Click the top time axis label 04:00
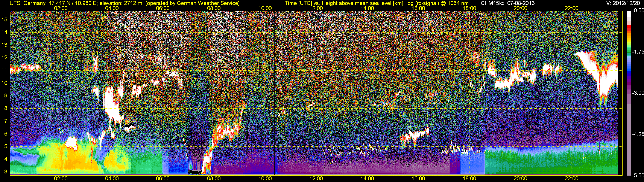644x182 pixels. click(x=112, y=8)
